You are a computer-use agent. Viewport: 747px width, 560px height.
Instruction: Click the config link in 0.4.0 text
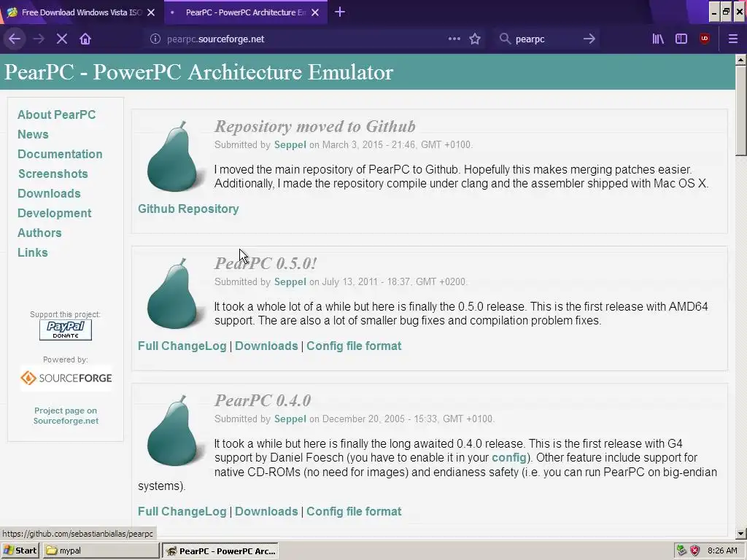point(508,458)
